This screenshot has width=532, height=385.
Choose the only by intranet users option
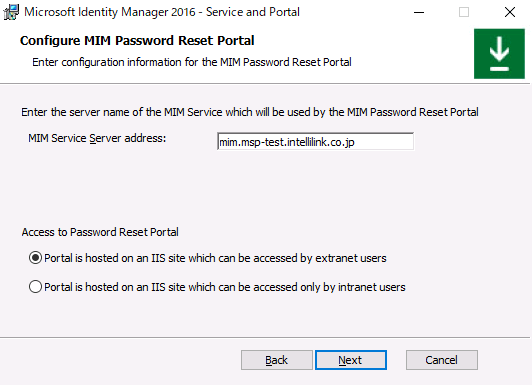pos(35,287)
